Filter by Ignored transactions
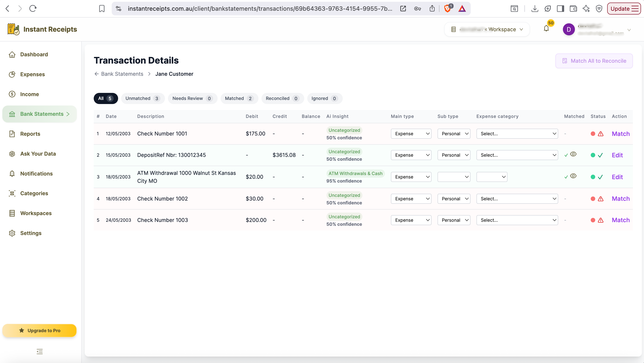The image size is (644, 363). (x=325, y=98)
